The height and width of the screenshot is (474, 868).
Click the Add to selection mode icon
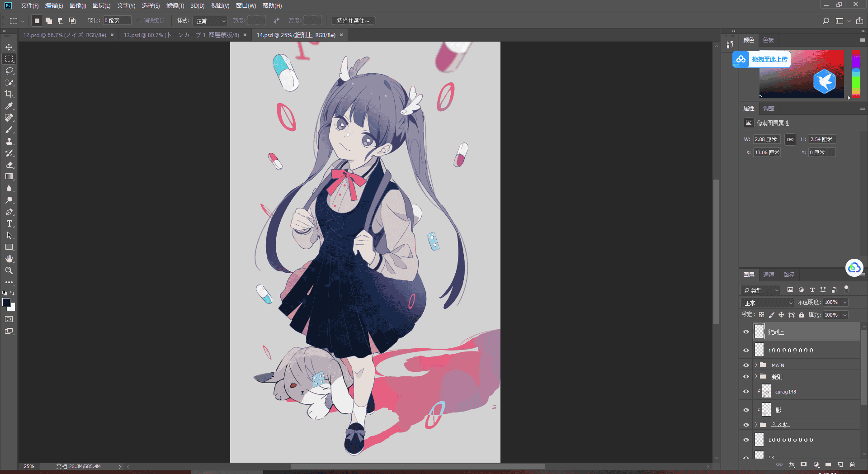point(49,21)
